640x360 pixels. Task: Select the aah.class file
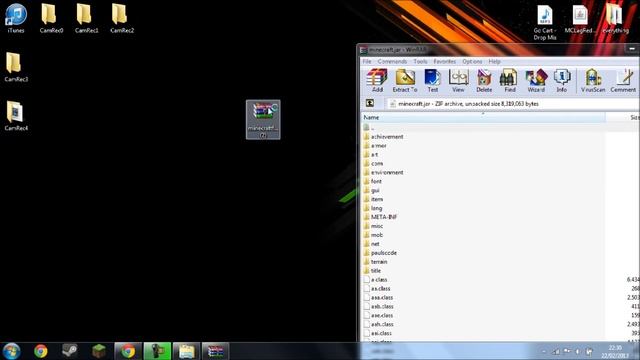point(378,324)
